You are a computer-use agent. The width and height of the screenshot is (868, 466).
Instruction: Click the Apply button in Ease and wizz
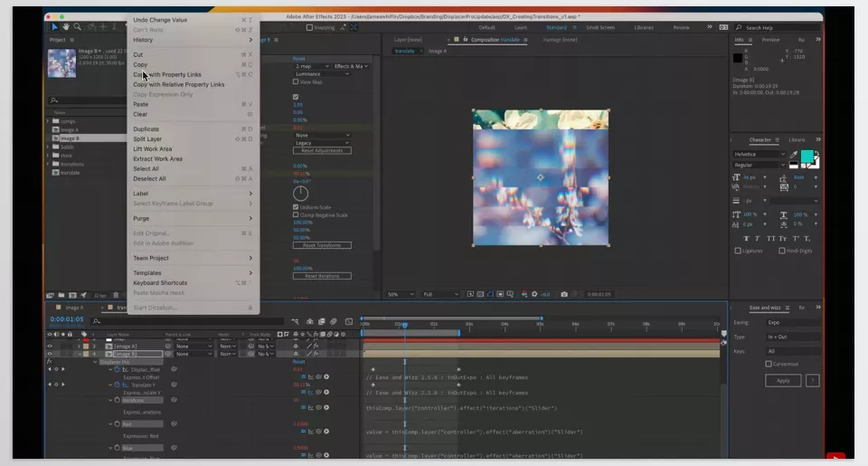[x=783, y=381]
